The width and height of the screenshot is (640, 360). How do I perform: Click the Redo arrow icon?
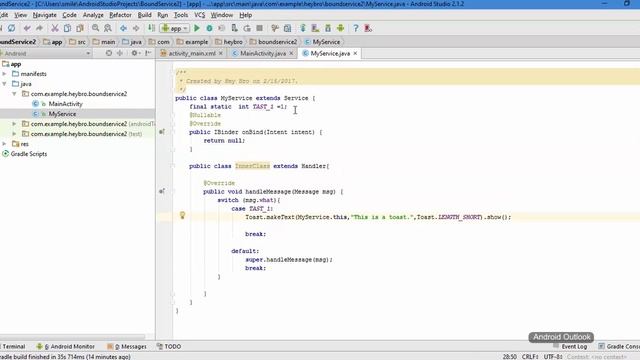[x=39, y=28]
